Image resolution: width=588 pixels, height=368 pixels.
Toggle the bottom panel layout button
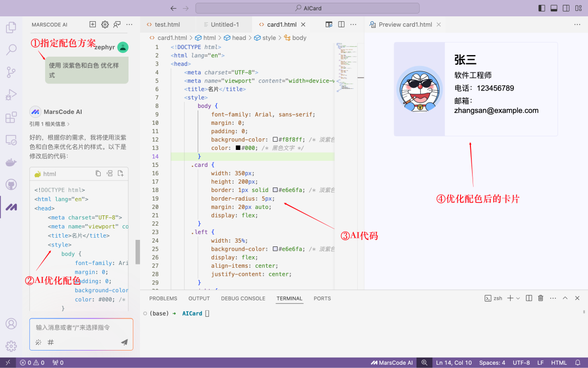(x=554, y=8)
